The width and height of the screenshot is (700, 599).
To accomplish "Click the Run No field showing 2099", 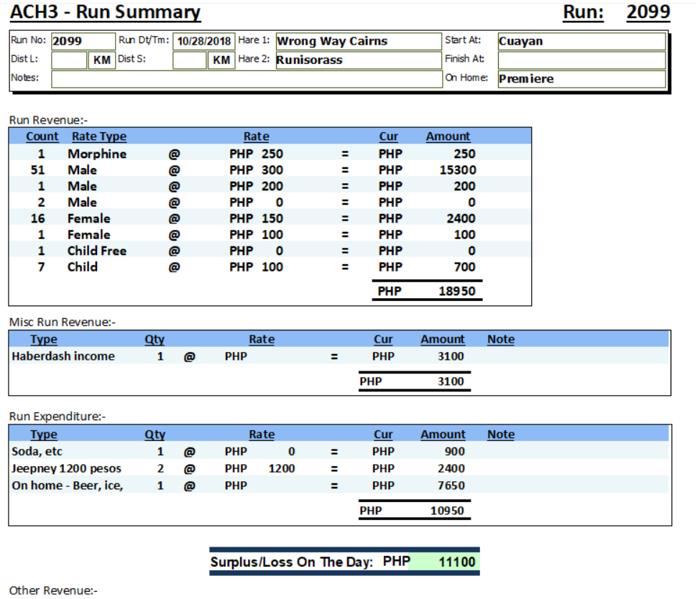I will (83, 42).
